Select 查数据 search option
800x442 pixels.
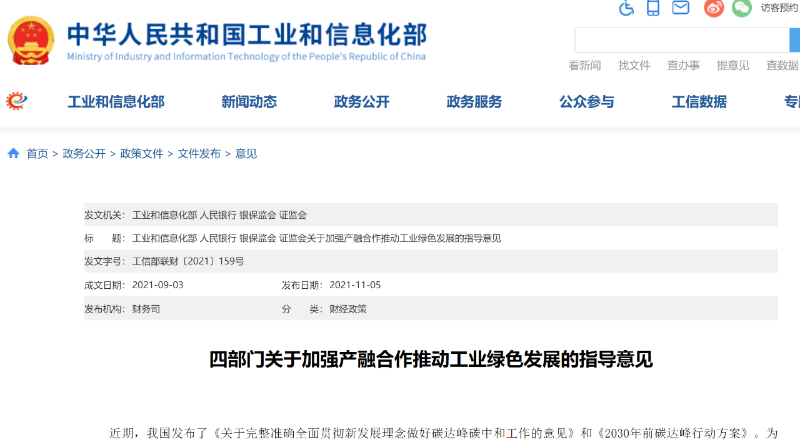pos(783,65)
